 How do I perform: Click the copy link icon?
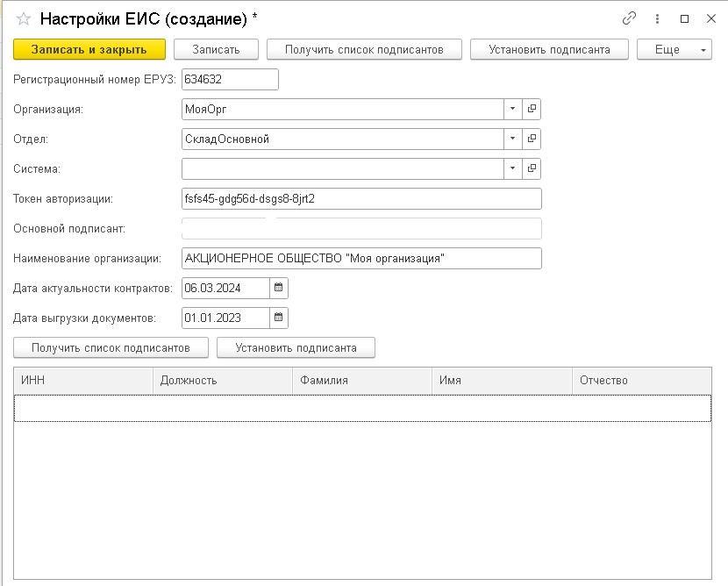[x=629, y=18]
